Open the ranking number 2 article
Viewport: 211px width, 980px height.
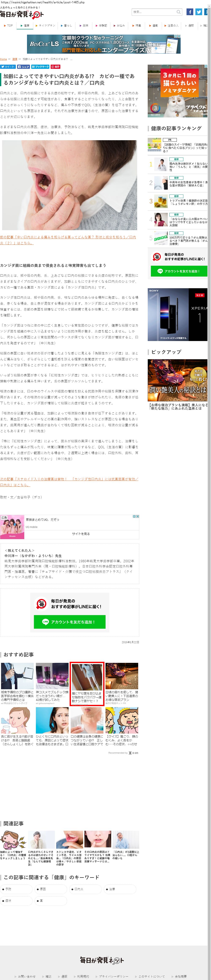click(x=177, y=183)
